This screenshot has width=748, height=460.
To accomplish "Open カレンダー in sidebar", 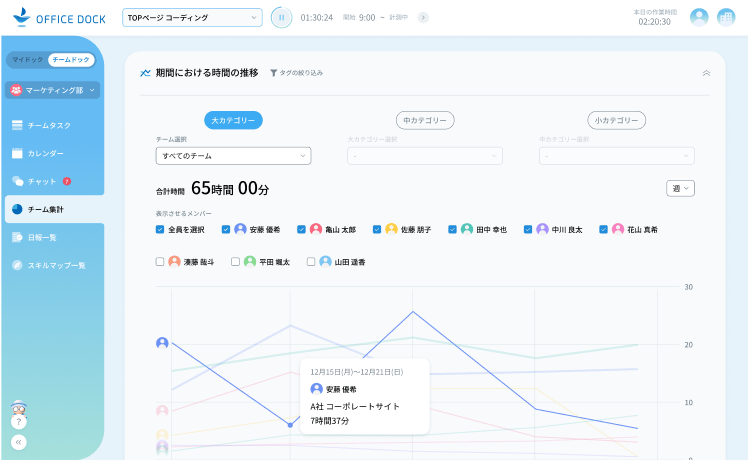I will point(45,153).
